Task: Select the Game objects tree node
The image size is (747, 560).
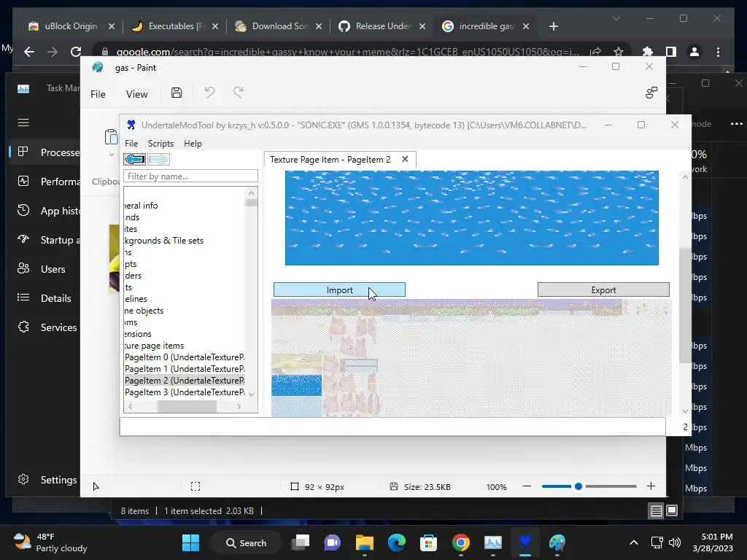Action: [144, 311]
